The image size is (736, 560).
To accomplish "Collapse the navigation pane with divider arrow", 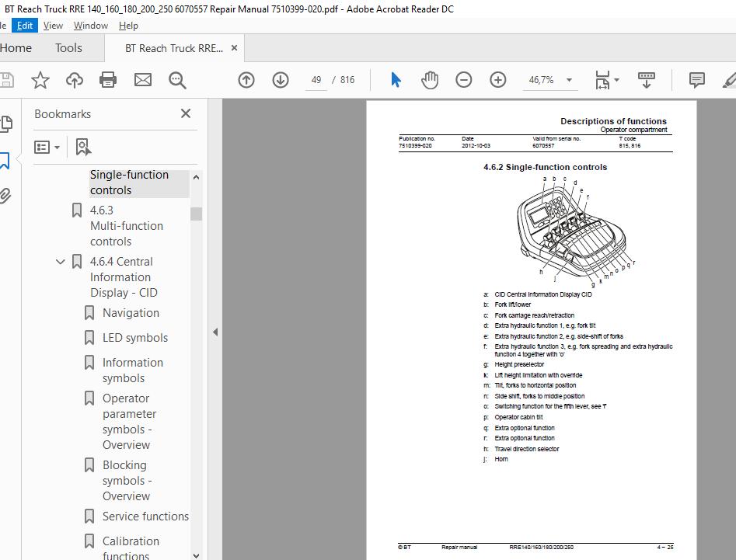I will tap(215, 332).
